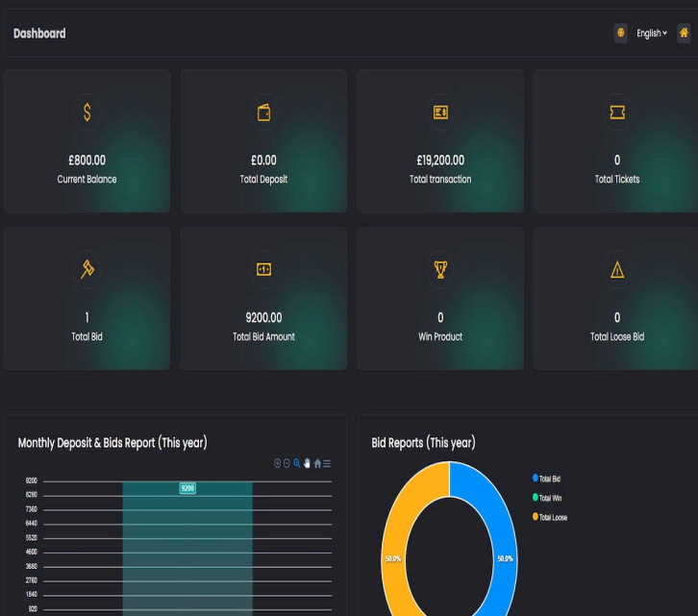Click the trophy Win Product icon
Viewport: 698px width, 616px height.
[x=440, y=269]
